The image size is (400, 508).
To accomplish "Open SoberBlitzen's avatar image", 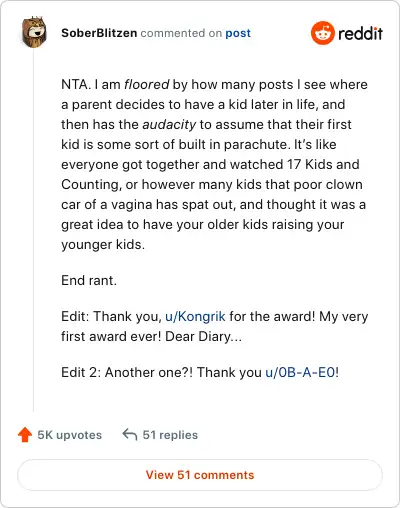I will 34,32.
